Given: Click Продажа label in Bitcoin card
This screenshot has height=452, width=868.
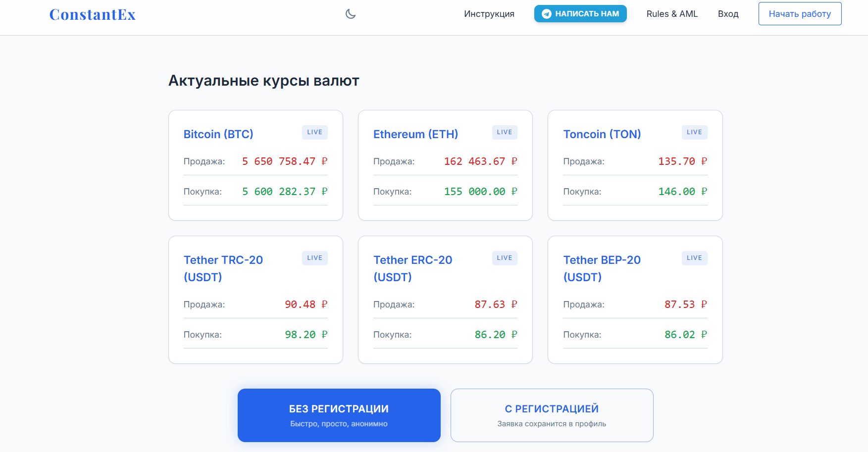Looking at the screenshot, I should click(x=204, y=161).
